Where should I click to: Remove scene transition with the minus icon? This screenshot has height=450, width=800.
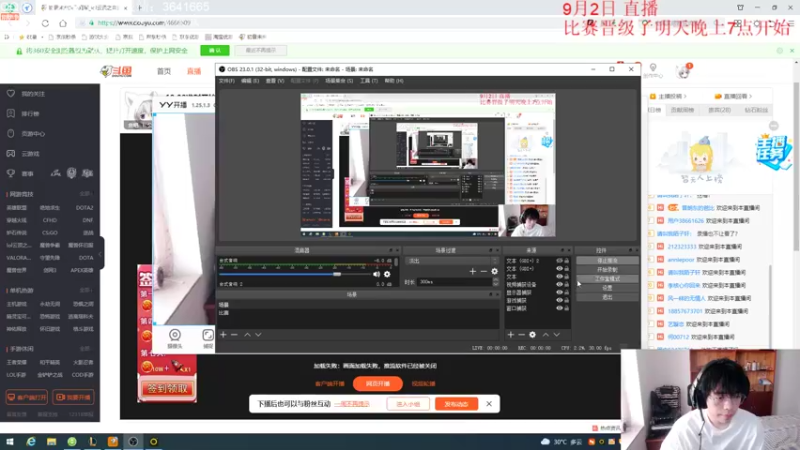483,271
